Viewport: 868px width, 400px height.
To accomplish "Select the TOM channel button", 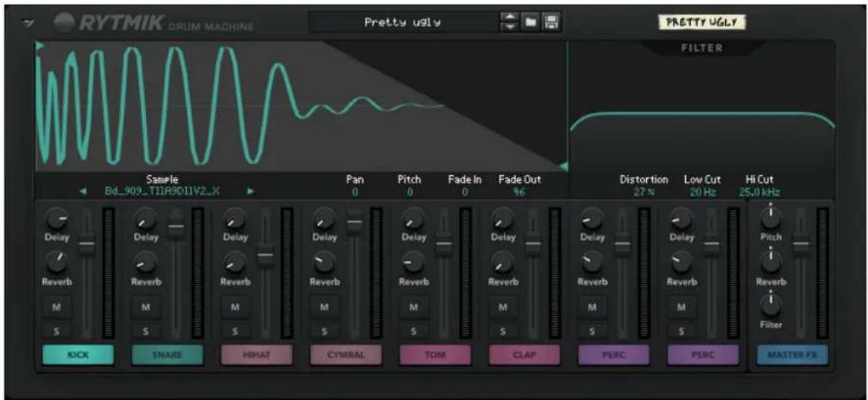I will tap(435, 355).
